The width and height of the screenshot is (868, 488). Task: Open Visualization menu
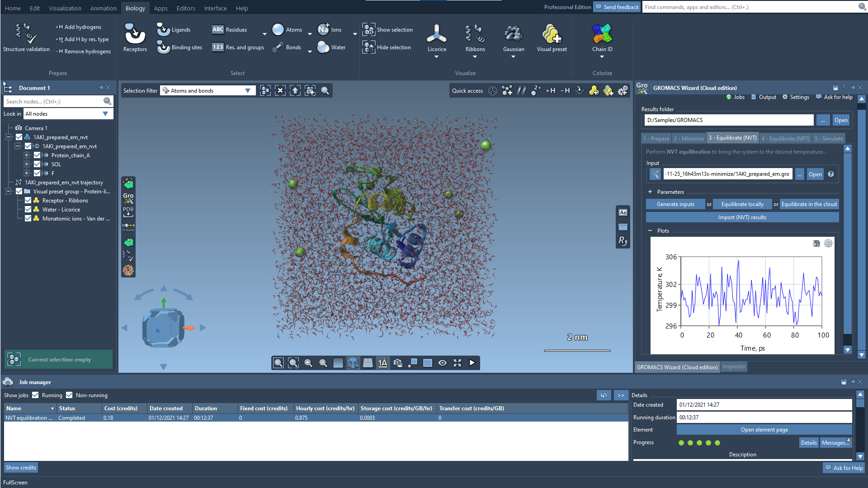65,8
